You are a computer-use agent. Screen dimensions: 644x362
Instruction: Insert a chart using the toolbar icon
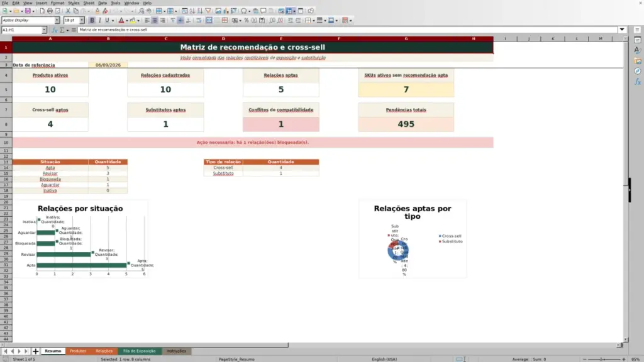point(226,11)
